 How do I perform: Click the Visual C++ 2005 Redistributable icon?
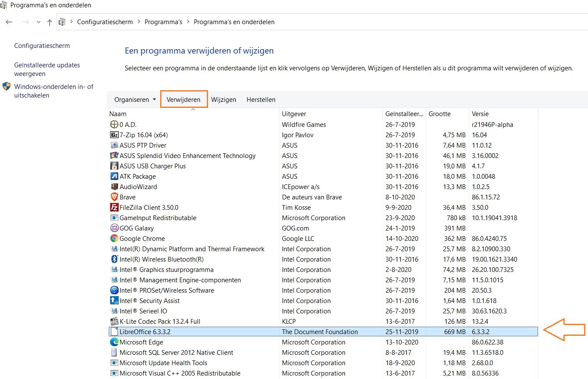click(x=114, y=373)
